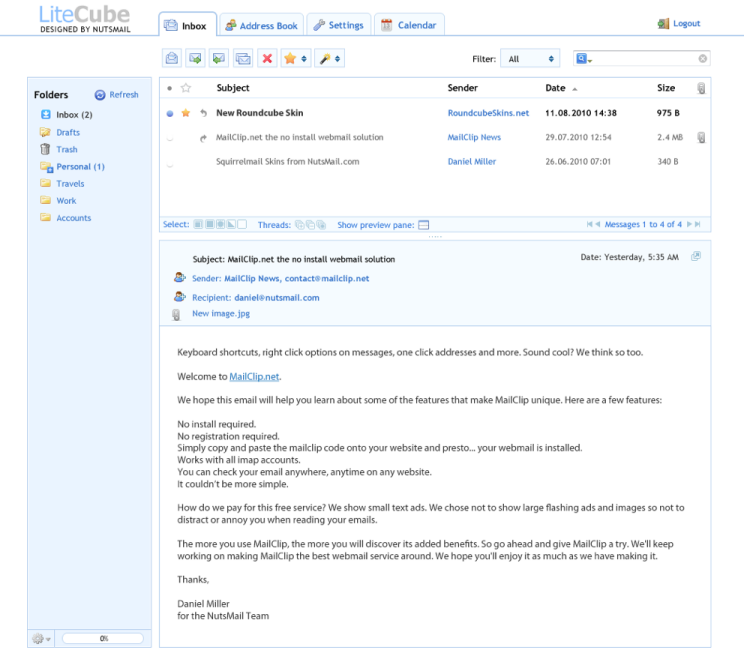Open the star mark-messages dropdown
Image resolution: width=744 pixels, height=665 pixels.
click(x=296, y=58)
